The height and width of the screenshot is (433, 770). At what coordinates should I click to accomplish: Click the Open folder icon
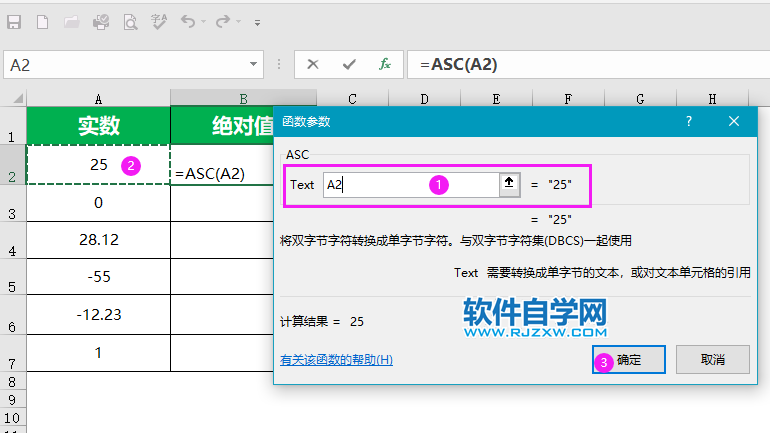click(72, 21)
